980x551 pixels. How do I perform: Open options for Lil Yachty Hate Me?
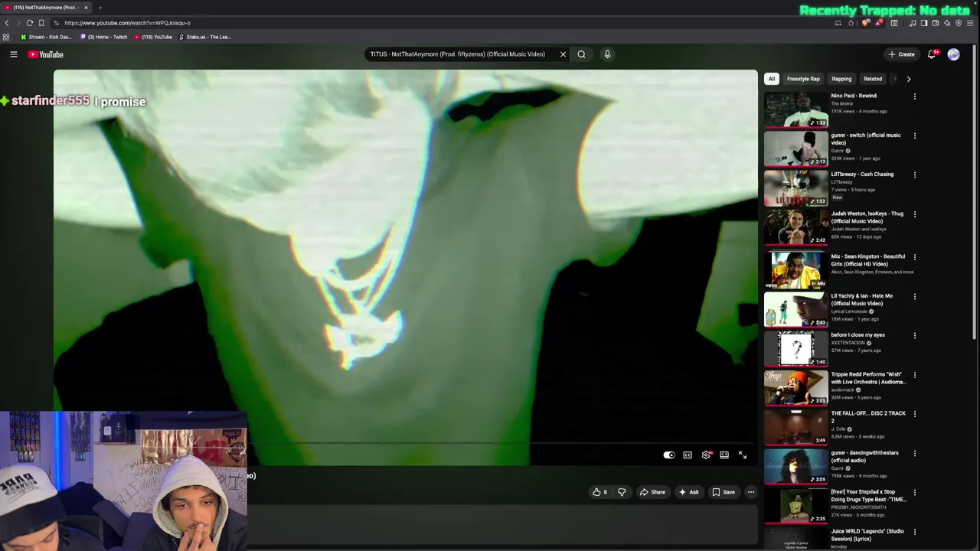tap(914, 296)
